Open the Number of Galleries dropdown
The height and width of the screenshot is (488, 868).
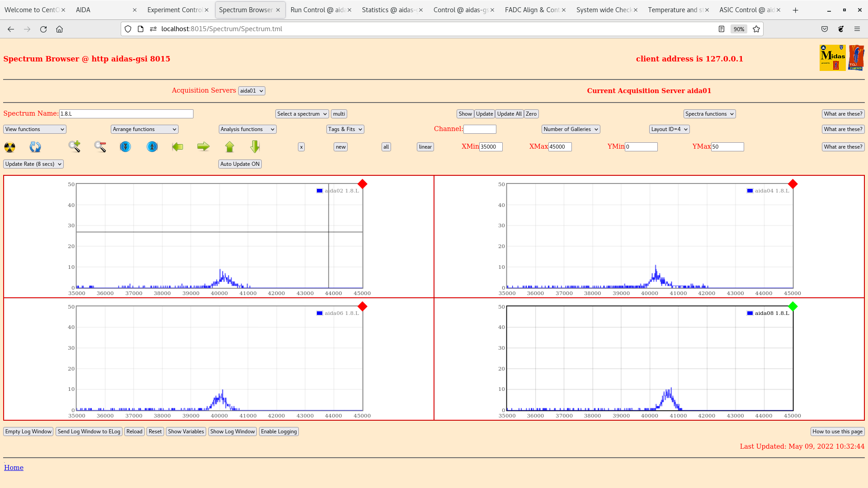pos(571,129)
